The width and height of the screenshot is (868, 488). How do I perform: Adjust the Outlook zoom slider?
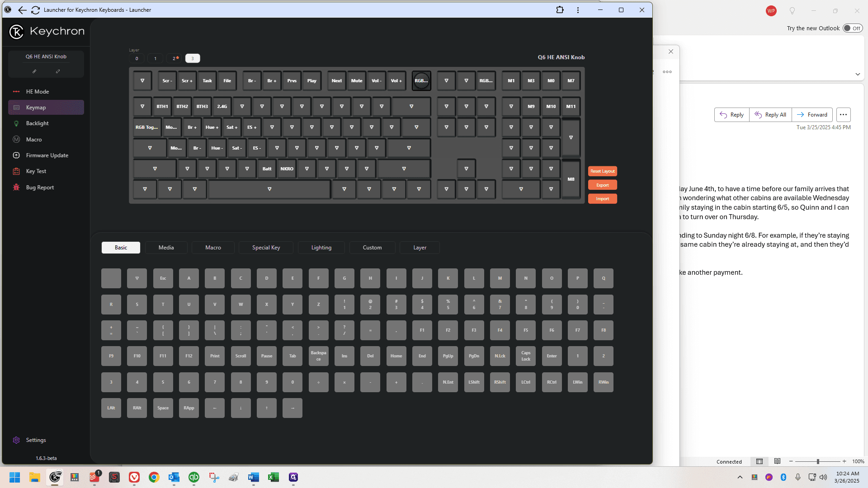(x=818, y=461)
